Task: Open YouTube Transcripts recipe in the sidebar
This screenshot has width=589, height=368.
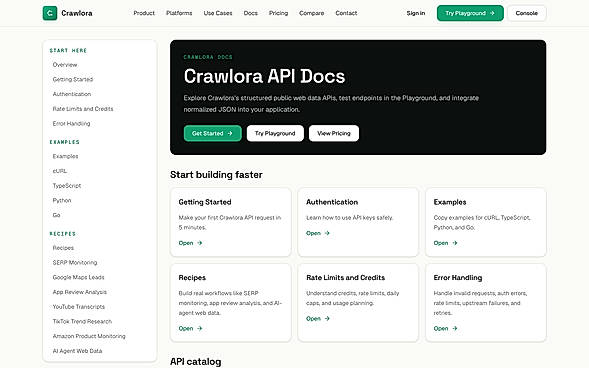Action: tap(79, 307)
